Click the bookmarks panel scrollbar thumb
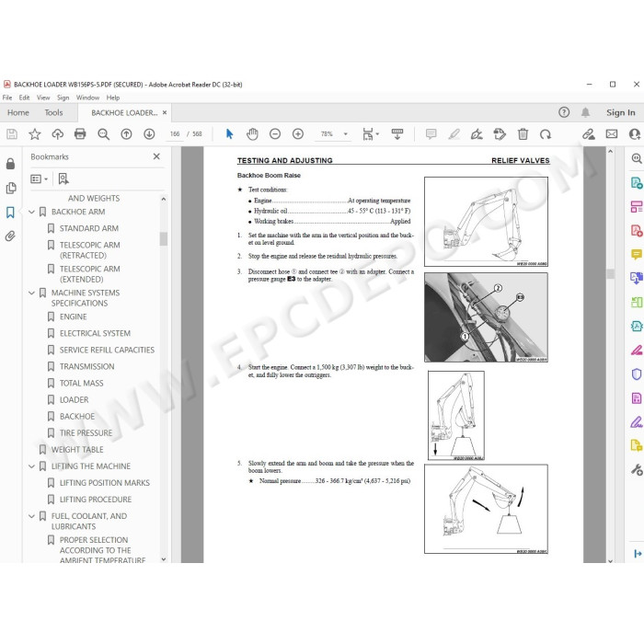 click(x=164, y=238)
